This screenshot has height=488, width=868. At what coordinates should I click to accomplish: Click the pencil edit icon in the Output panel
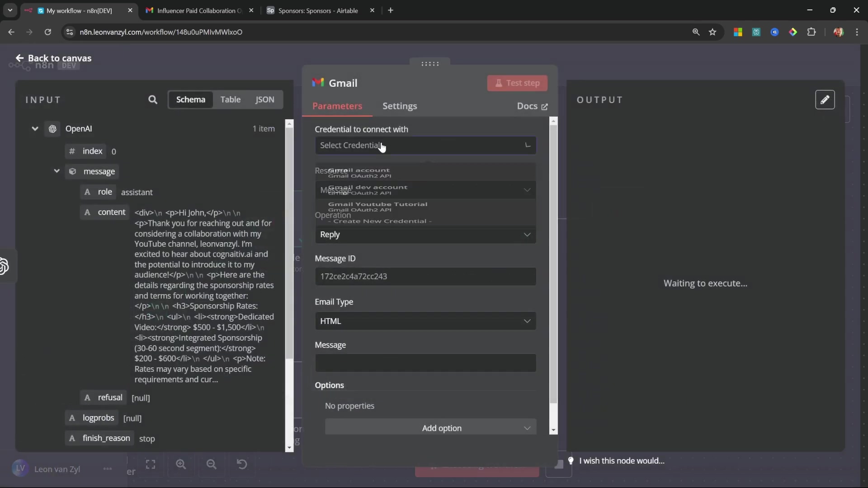(x=825, y=100)
